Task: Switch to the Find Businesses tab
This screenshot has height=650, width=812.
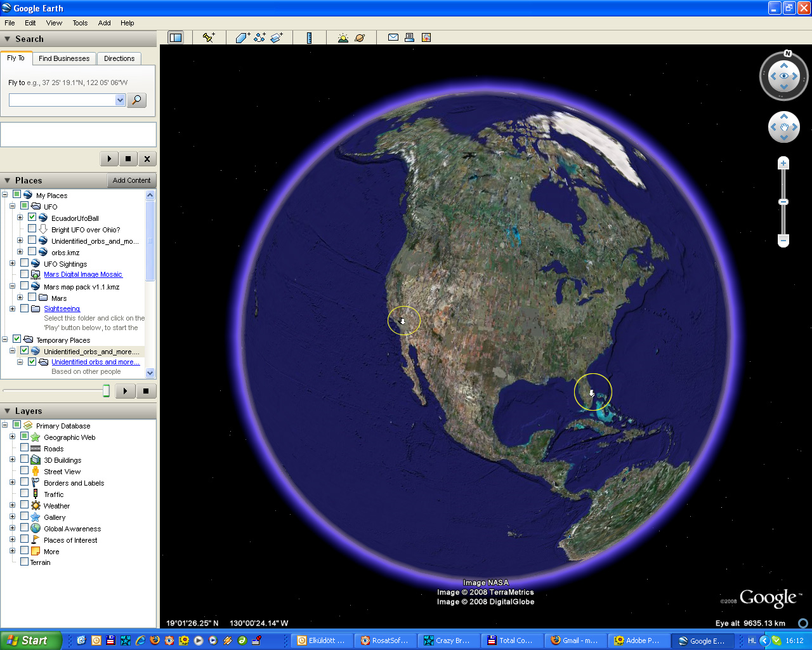Action: click(x=64, y=58)
